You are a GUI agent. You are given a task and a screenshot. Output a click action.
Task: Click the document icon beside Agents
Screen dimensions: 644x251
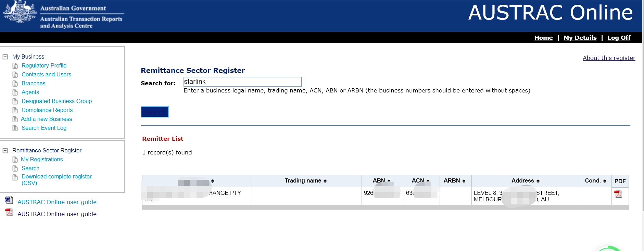coord(15,92)
